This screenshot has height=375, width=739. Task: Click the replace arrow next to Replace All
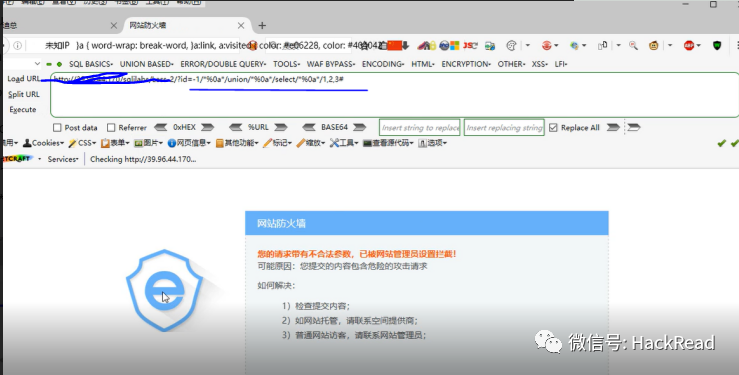[613, 127]
